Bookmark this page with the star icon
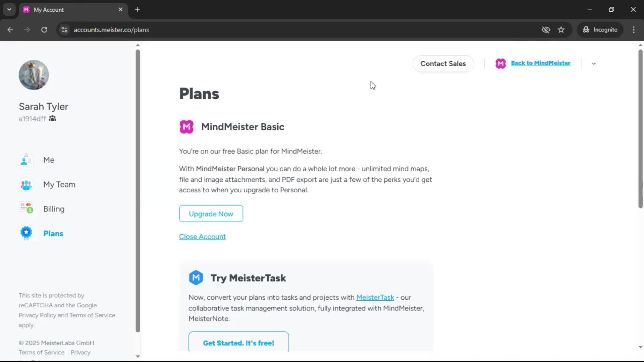 [x=561, y=30]
